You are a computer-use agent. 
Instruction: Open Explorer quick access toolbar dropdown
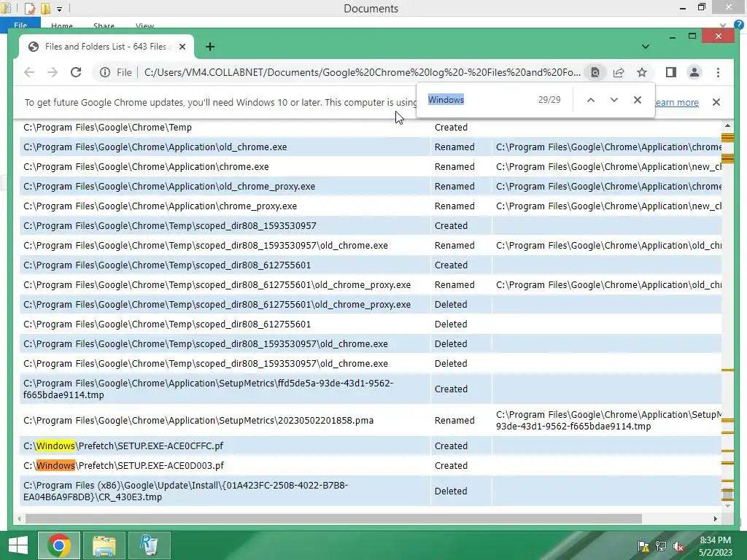[60, 8]
